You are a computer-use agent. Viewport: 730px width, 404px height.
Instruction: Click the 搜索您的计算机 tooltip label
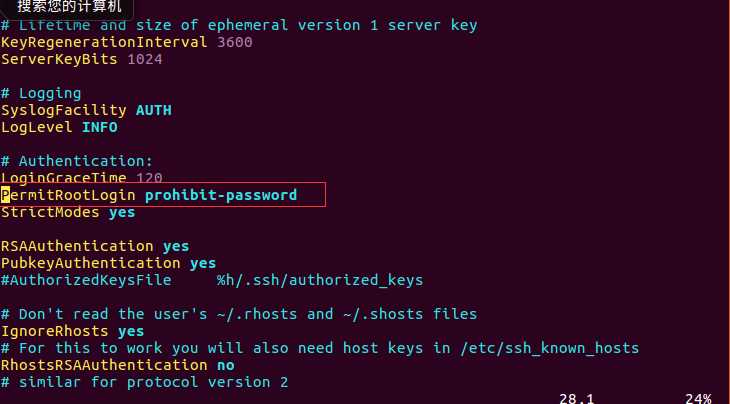[69, 7]
